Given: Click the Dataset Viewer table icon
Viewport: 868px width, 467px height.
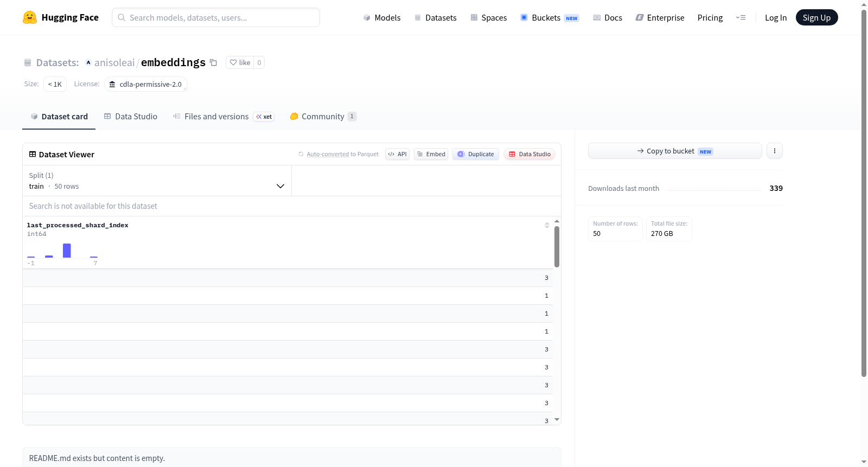Looking at the screenshot, I should [33, 155].
